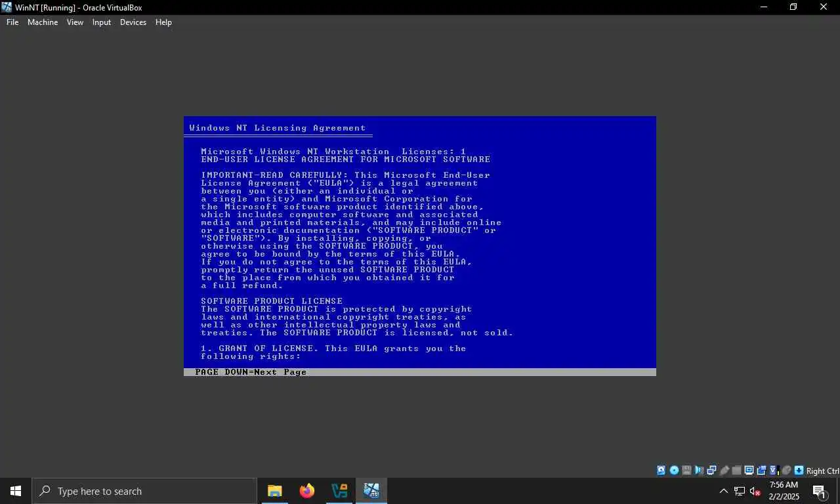Click the 'Windows NT Licensing Agreement' heading
This screenshot has height=504, width=840.
pos(278,128)
